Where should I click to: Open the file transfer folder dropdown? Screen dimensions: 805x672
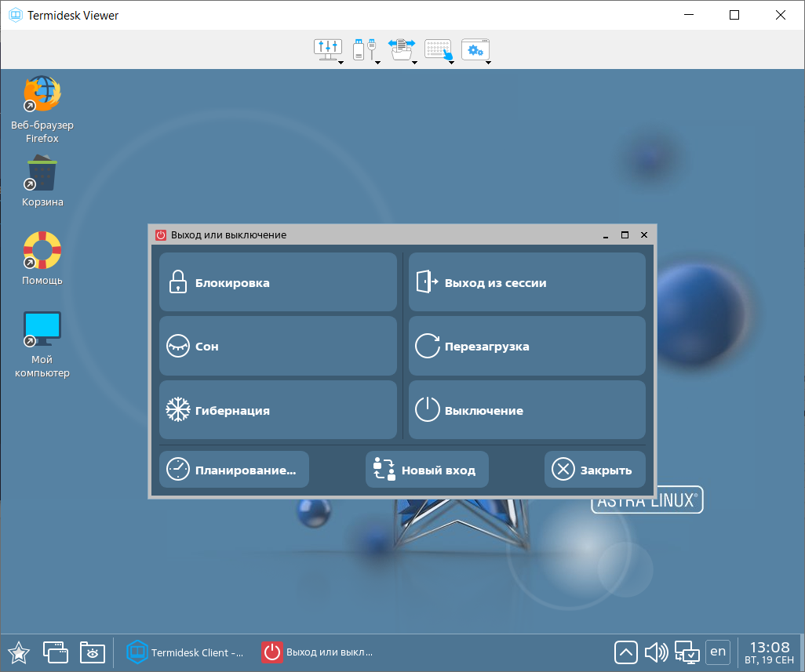click(x=402, y=50)
